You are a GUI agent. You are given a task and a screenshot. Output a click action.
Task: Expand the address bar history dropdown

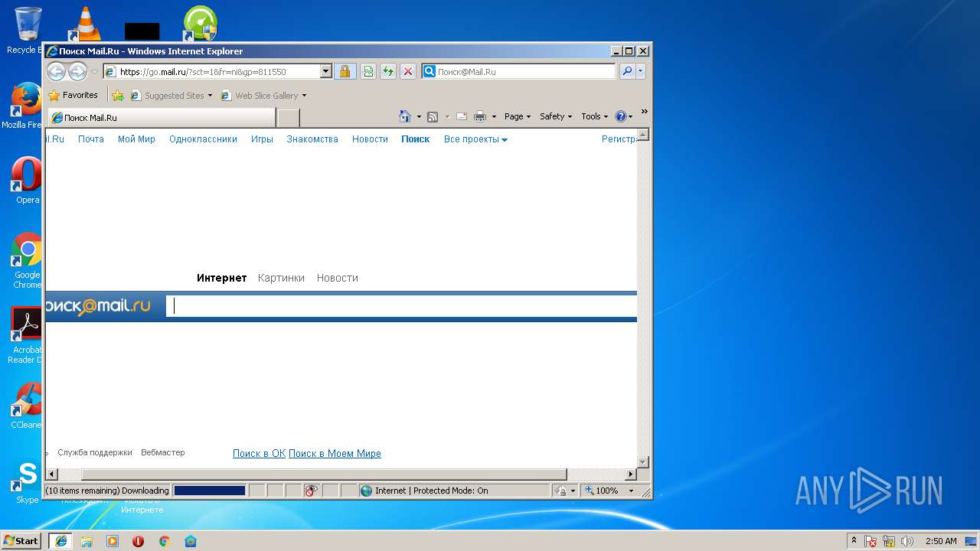(x=325, y=72)
